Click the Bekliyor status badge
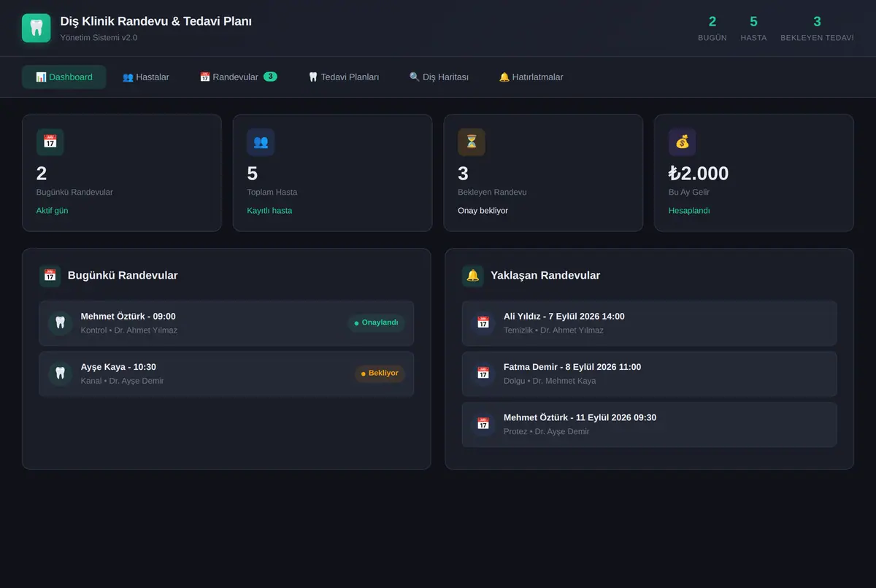 pyautogui.click(x=380, y=374)
